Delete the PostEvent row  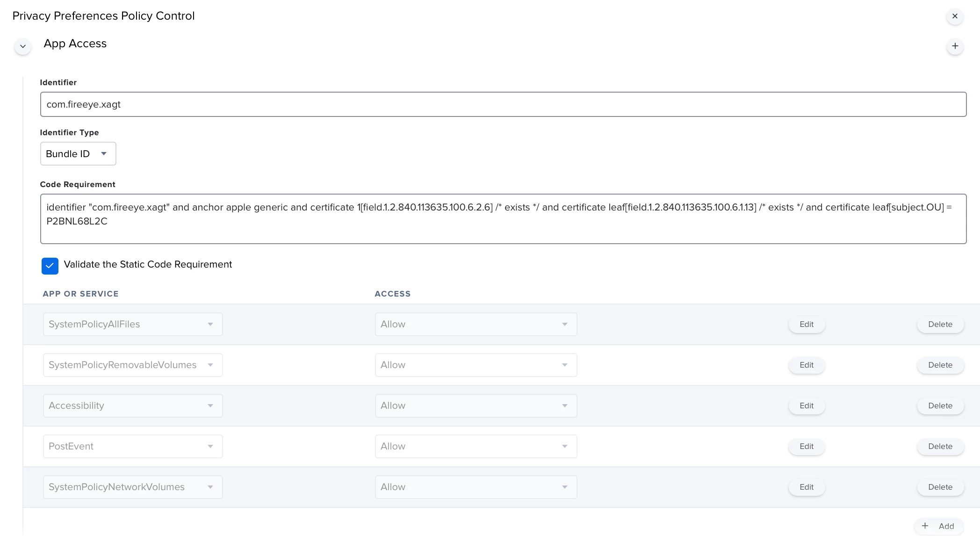pyautogui.click(x=940, y=446)
